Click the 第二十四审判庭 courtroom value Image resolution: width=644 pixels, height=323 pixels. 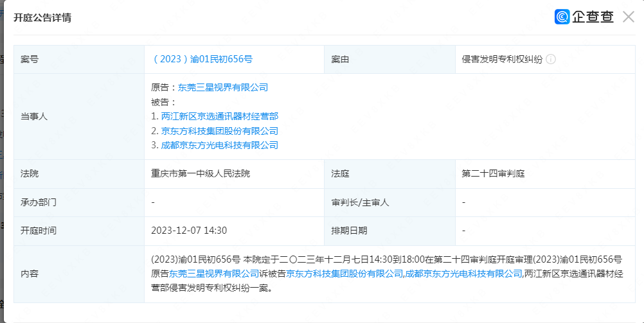(493, 173)
